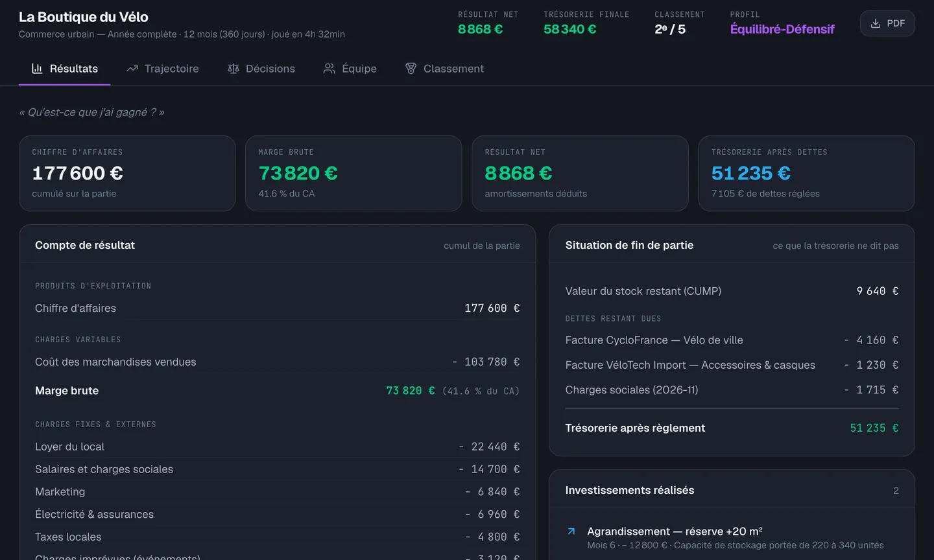Click the Équilibré-Défensif profile label
The width and height of the screenshot is (934, 560).
pos(782,29)
